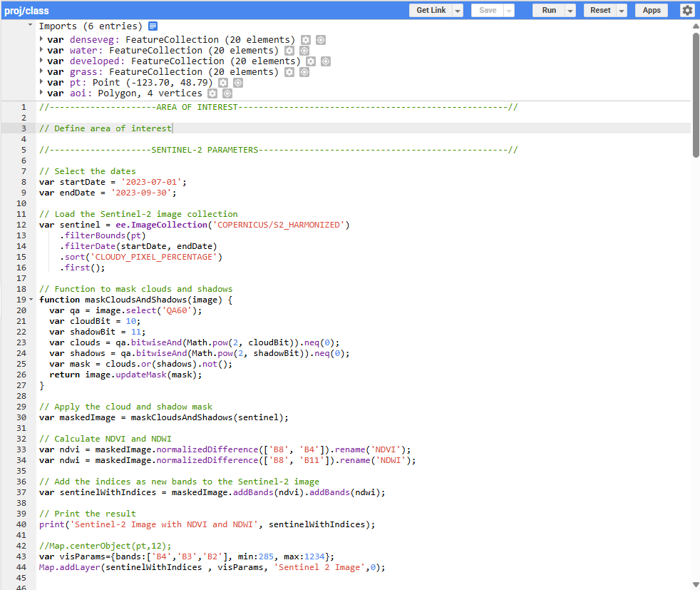Open settings for developed import
Viewport: 700px width, 590px height.
311,61
